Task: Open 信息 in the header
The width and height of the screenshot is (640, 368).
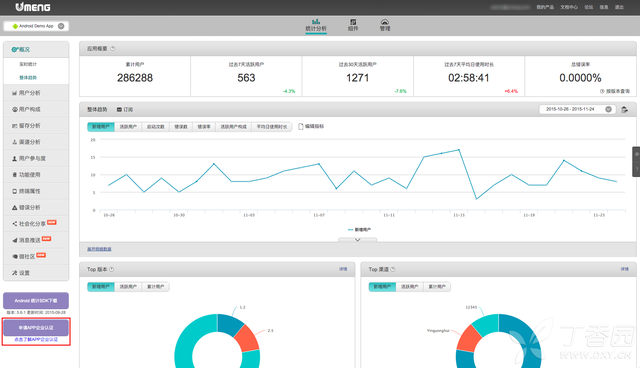Action: 604,7
